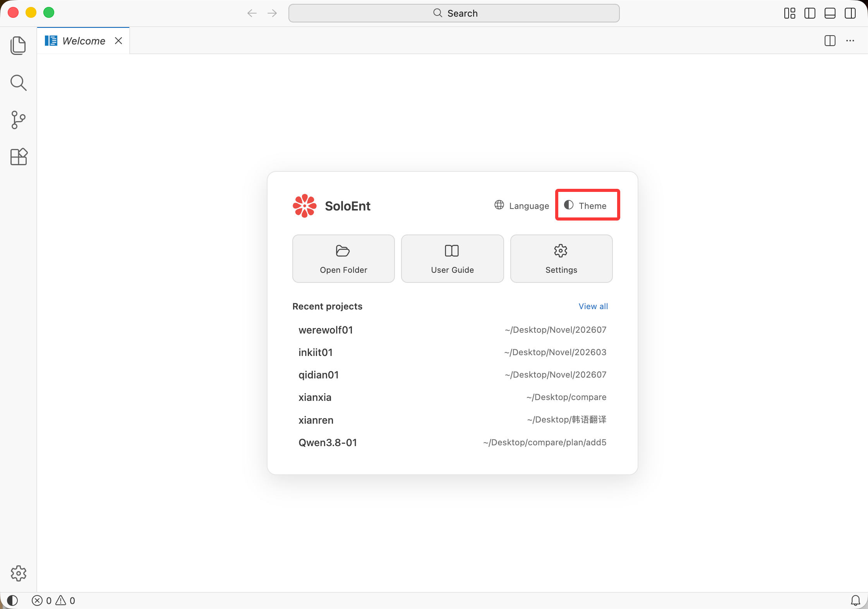Open the Language selector

521,205
